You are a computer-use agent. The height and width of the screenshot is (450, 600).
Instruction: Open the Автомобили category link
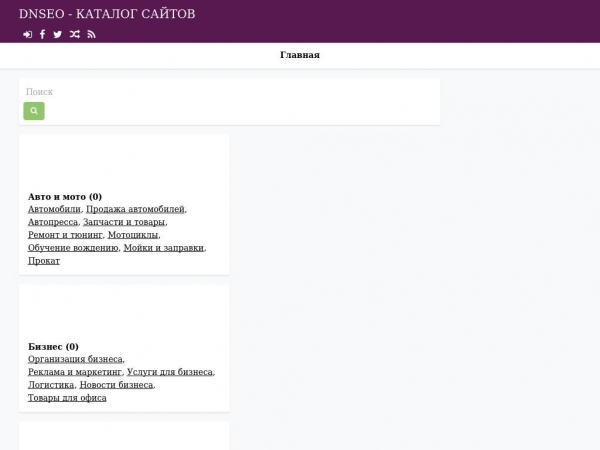pyautogui.click(x=54, y=209)
